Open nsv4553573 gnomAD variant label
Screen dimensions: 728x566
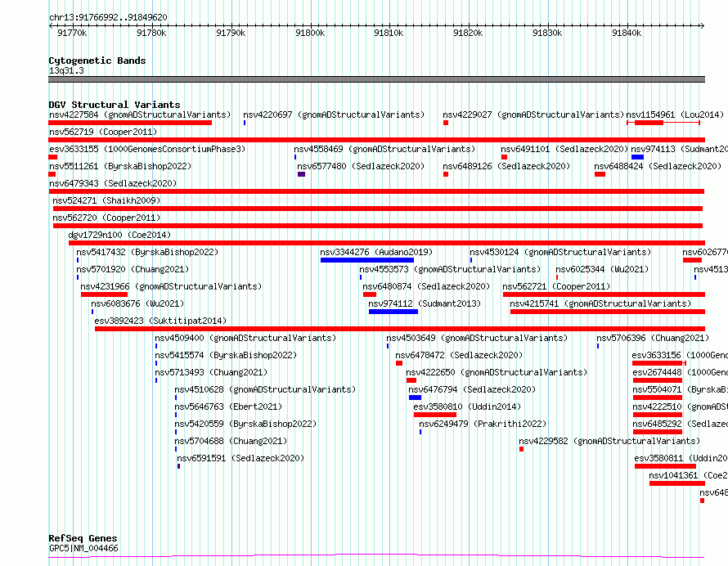(x=450, y=269)
